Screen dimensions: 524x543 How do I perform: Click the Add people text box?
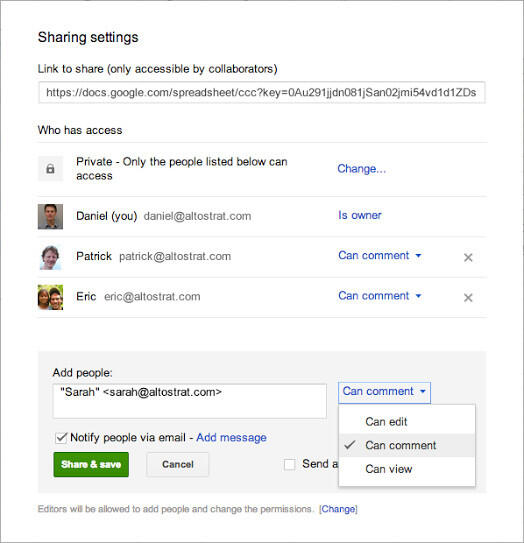click(189, 401)
